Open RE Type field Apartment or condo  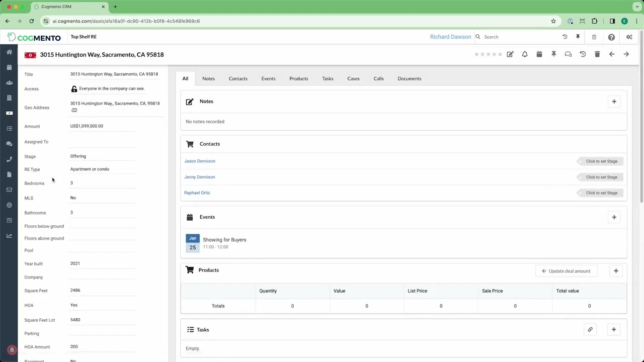click(x=103, y=169)
